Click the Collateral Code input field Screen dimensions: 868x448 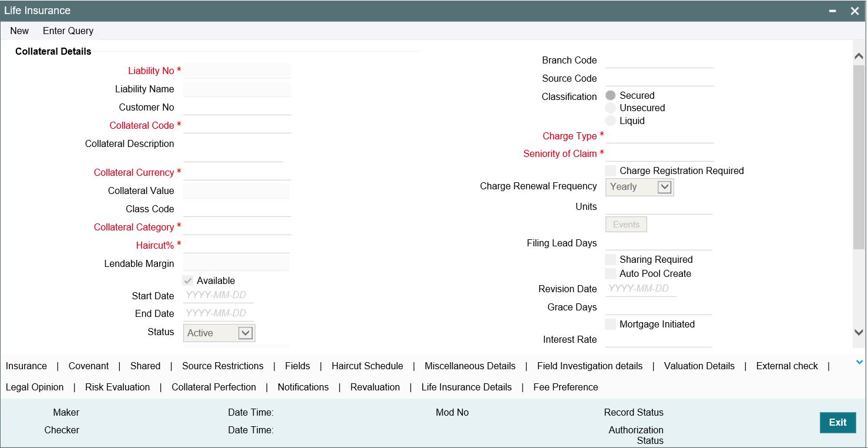(x=237, y=125)
